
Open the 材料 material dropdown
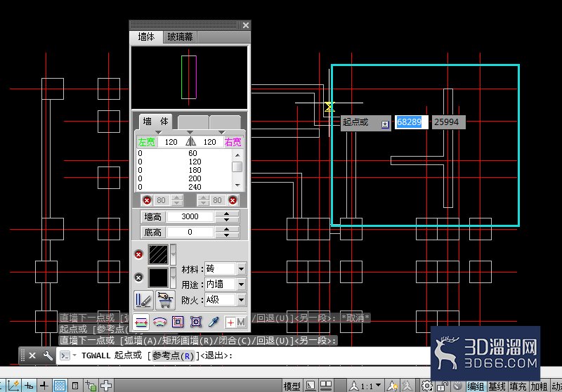coord(241,269)
